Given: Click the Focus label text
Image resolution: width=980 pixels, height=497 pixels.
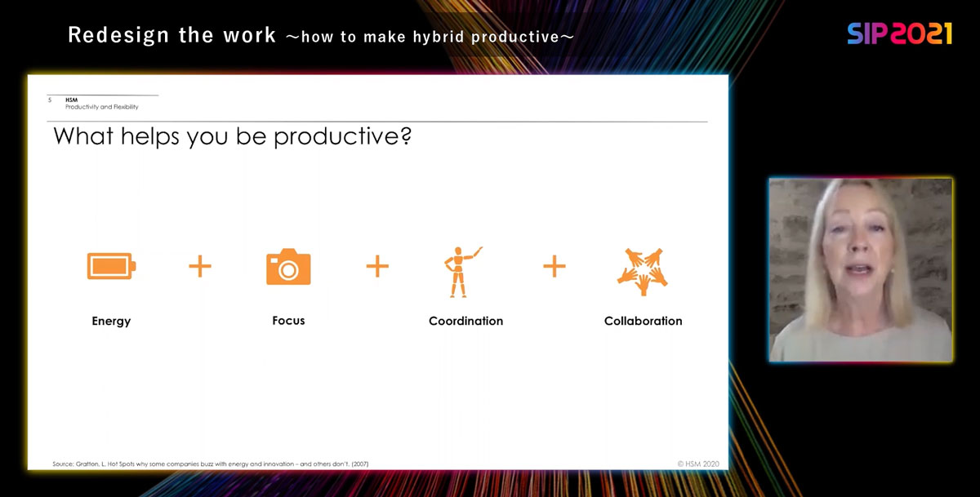Looking at the screenshot, I should point(288,321).
